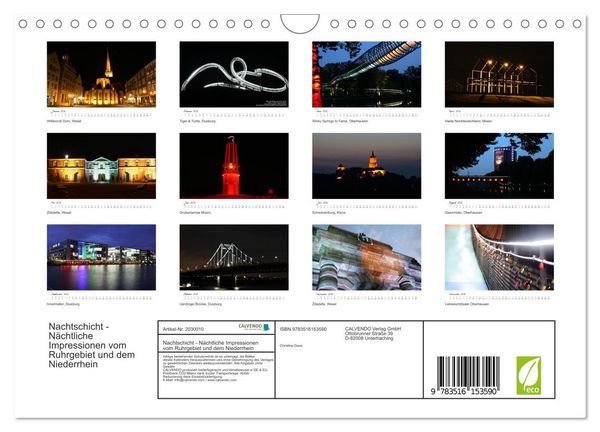Click the barcode number '9 783516 153590'
The width and height of the screenshot is (600, 432).
pyautogui.click(x=463, y=391)
